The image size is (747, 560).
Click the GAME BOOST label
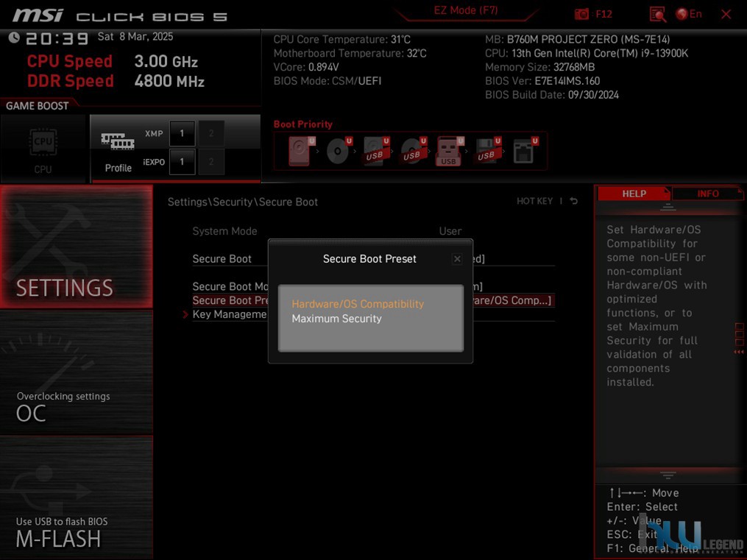coord(37,106)
